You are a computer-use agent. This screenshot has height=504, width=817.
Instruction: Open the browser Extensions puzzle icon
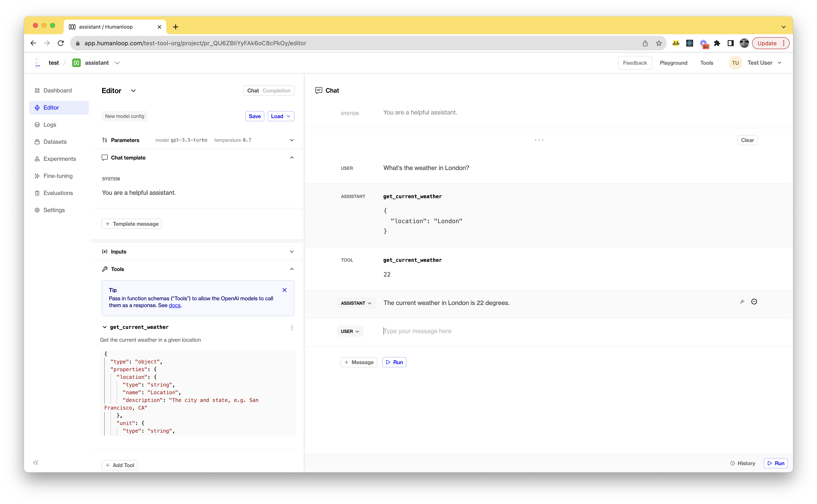717,43
